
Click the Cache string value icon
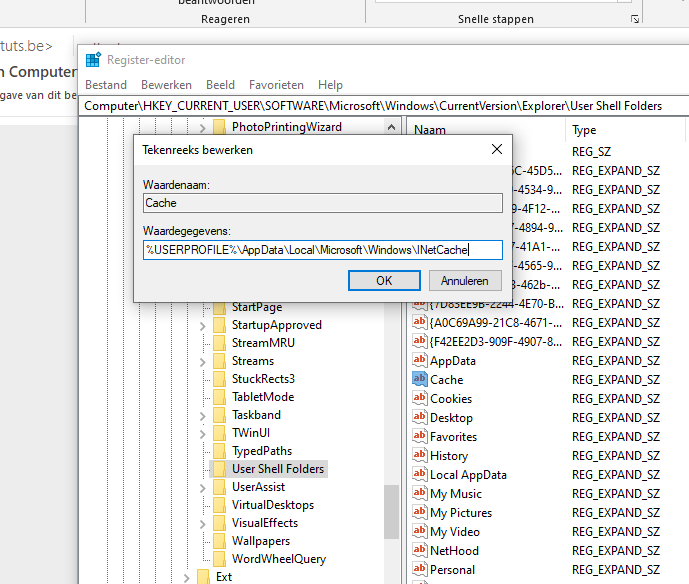pyautogui.click(x=419, y=380)
